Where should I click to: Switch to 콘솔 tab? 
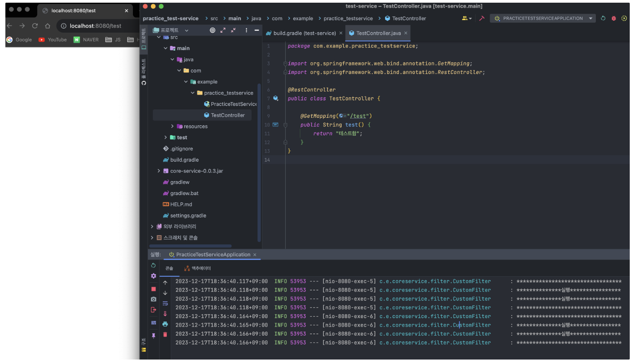tap(169, 268)
